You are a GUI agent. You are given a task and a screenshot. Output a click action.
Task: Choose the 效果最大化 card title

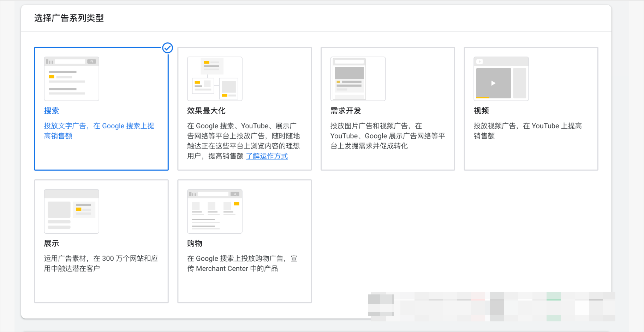(206, 111)
